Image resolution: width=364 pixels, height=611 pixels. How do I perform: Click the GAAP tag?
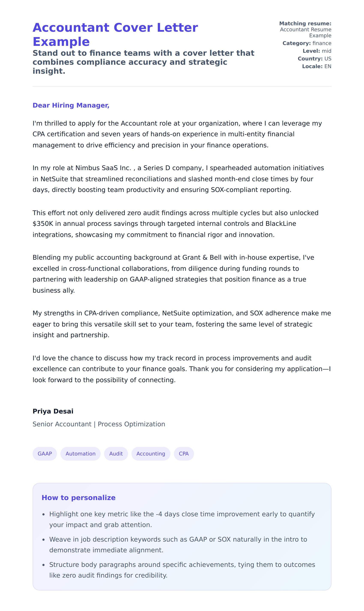pyautogui.click(x=45, y=454)
